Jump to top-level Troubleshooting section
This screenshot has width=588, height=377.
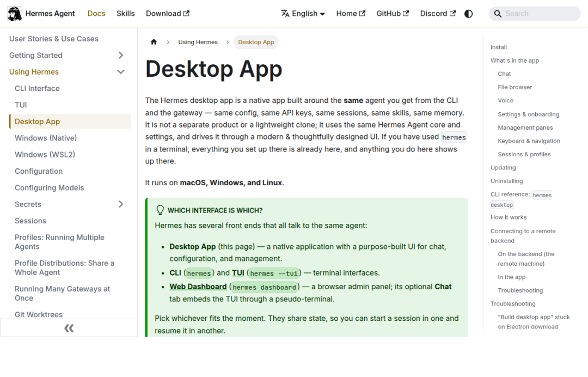(x=513, y=303)
